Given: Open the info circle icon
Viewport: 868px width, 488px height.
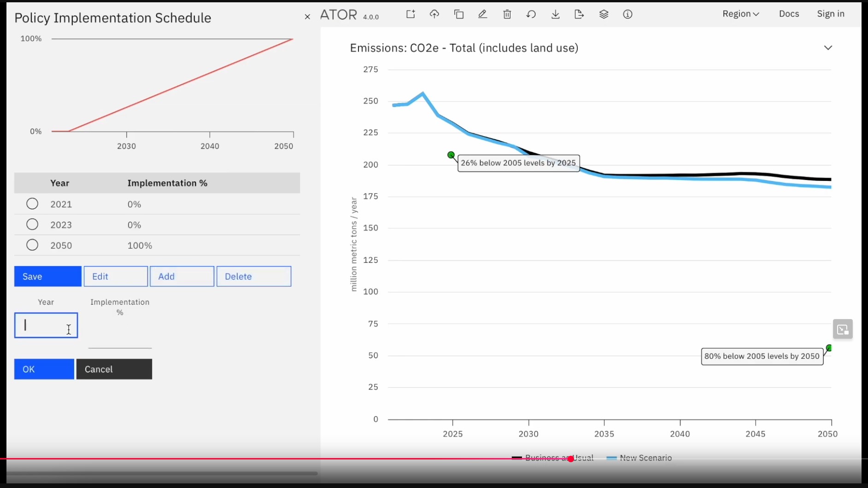Looking at the screenshot, I should click(x=628, y=14).
